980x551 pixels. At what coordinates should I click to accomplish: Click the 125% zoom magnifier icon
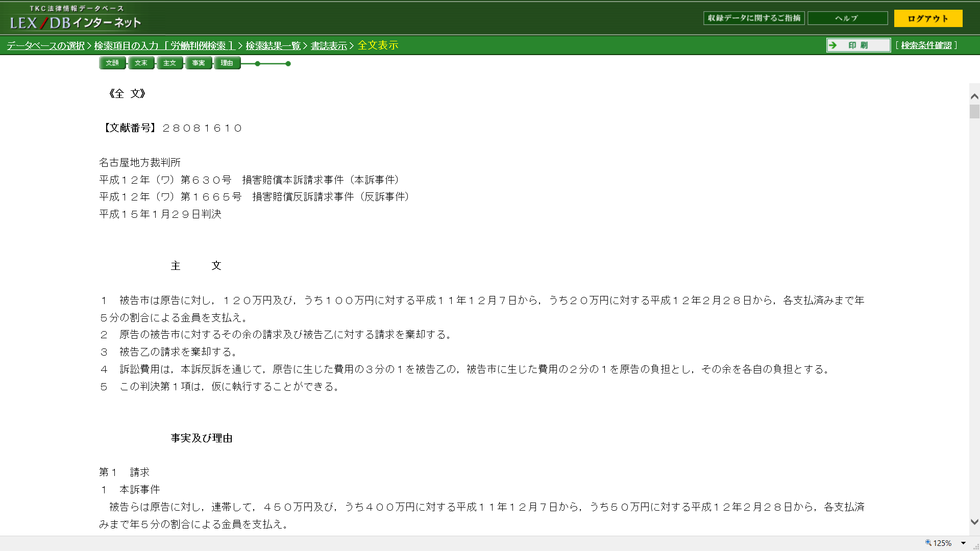click(928, 543)
